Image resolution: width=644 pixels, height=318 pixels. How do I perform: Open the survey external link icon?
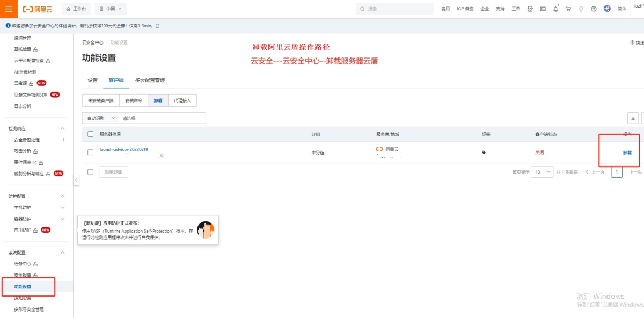[157, 26]
